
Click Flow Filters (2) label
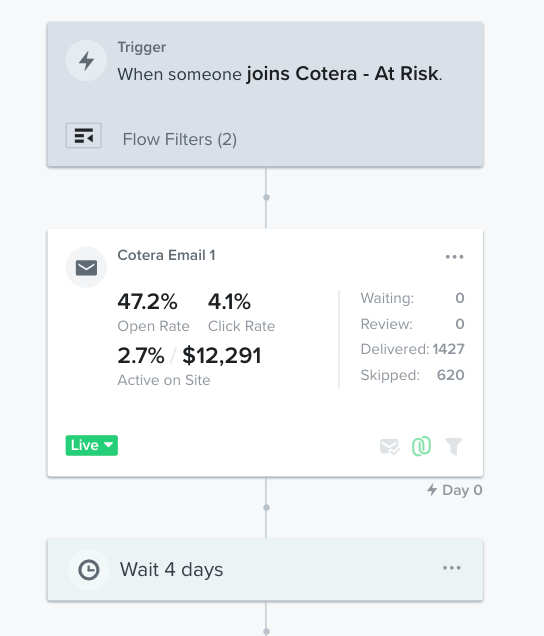point(180,140)
